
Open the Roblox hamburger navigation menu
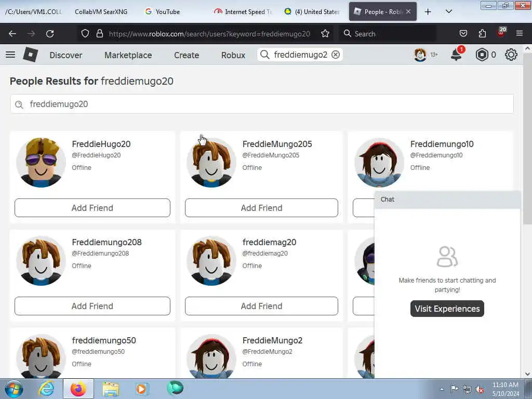(10, 55)
